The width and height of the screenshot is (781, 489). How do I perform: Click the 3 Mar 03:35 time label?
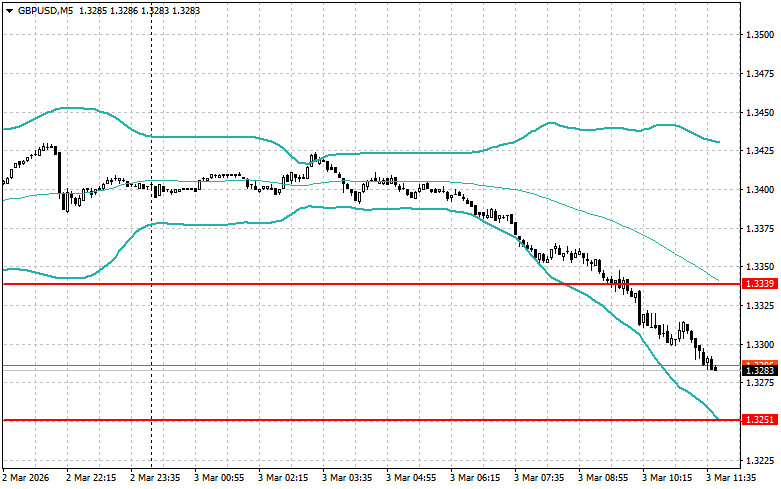coord(347,478)
